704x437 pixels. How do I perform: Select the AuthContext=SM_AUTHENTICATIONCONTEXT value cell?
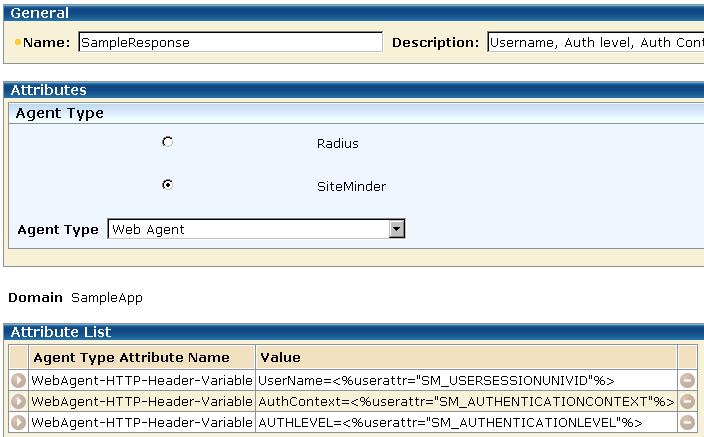(466, 401)
